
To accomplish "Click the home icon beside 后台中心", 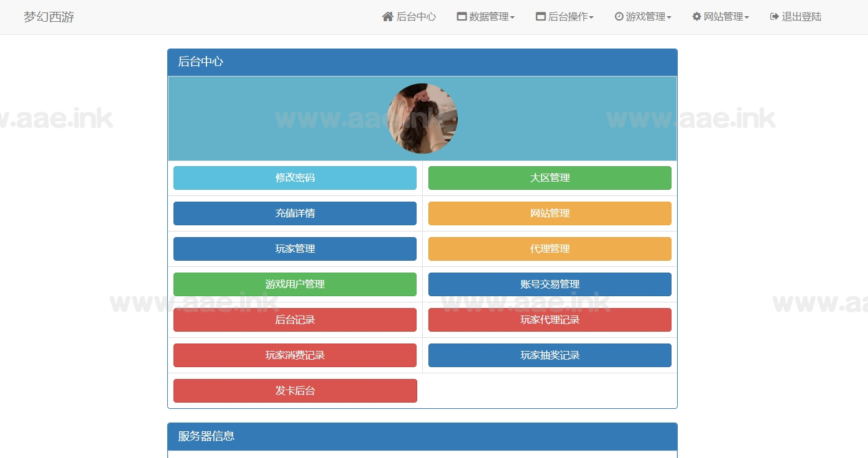I will tap(388, 17).
